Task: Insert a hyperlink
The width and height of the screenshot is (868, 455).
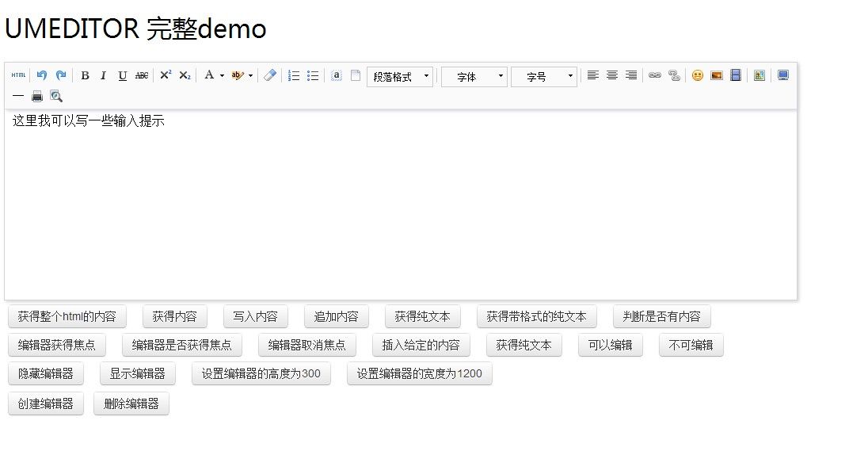Action: coord(655,75)
